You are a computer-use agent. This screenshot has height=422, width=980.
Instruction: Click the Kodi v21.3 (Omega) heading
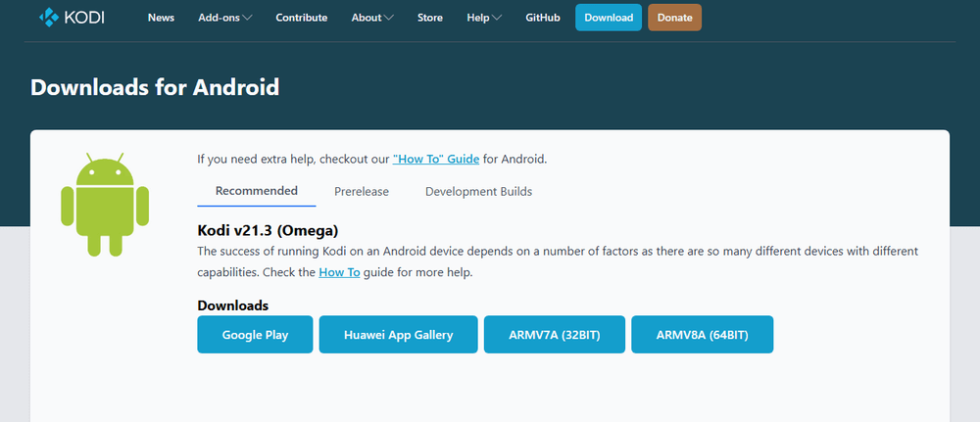[x=268, y=231]
